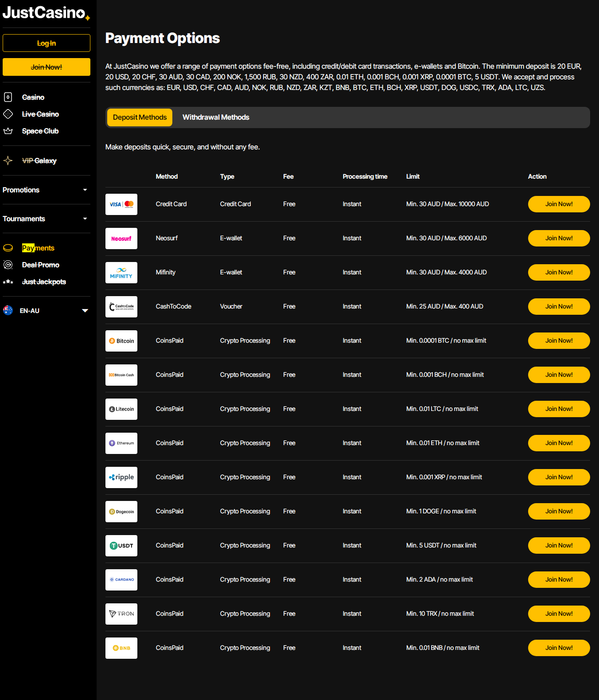
Task: Select the Deposit Methods tab
Action: click(x=140, y=117)
